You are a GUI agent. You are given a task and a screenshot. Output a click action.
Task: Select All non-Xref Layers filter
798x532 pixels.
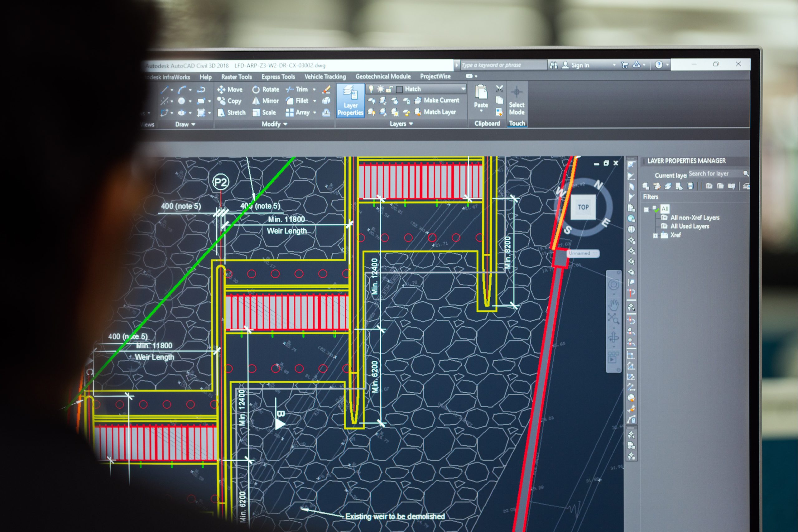coord(695,218)
